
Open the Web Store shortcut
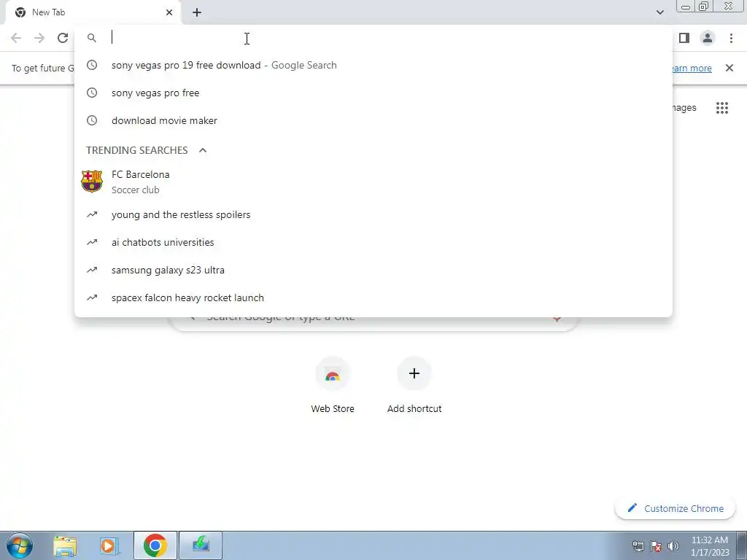coord(333,386)
